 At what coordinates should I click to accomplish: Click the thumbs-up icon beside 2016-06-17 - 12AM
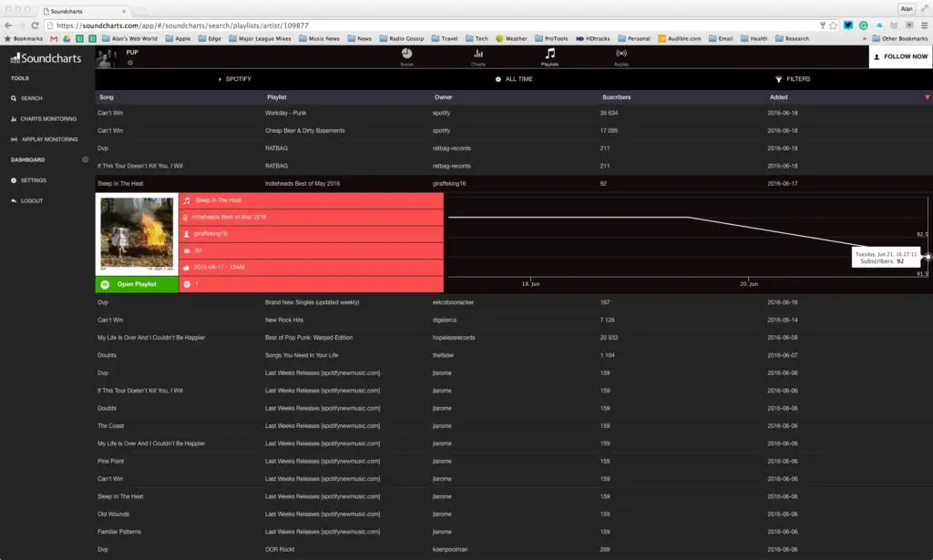tap(186, 268)
